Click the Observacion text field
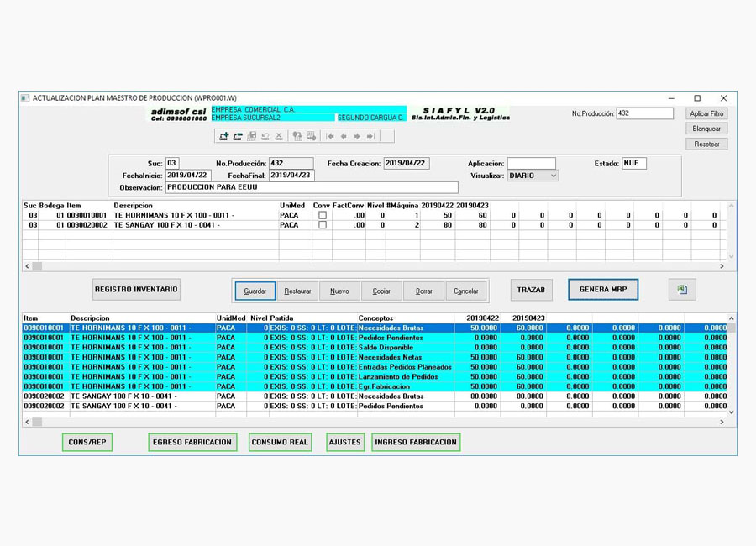The width and height of the screenshot is (756, 546). click(312, 188)
